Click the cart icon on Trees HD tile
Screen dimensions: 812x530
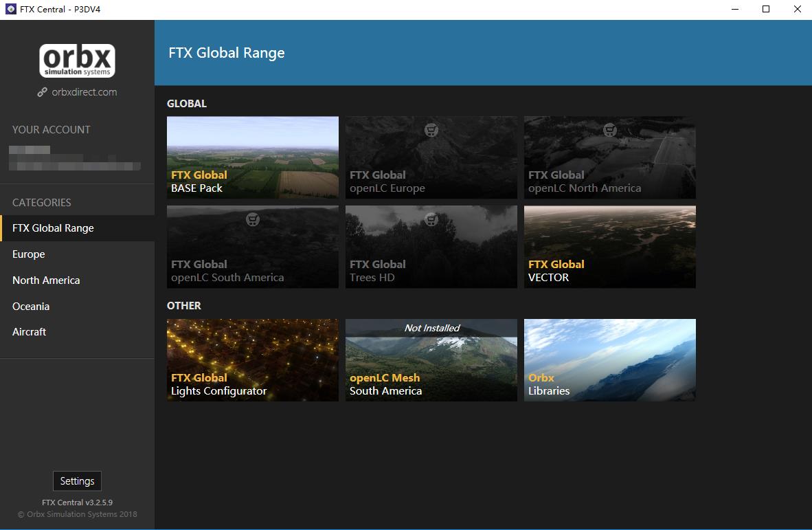click(431, 219)
